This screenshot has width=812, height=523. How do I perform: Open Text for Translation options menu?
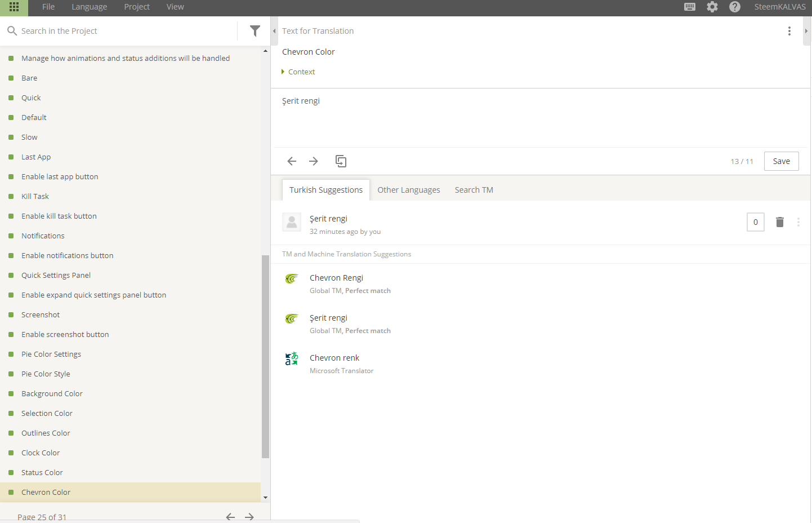[x=789, y=31]
